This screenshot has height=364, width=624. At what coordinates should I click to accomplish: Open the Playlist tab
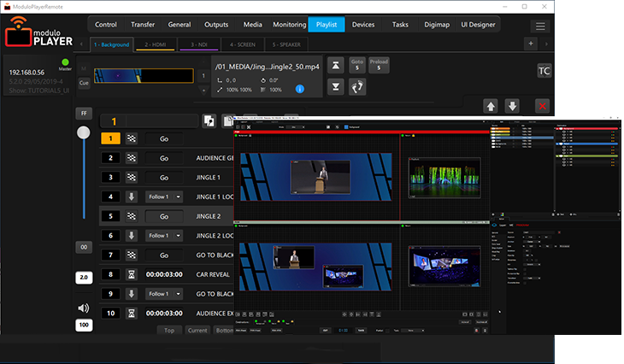(x=327, y=25)
